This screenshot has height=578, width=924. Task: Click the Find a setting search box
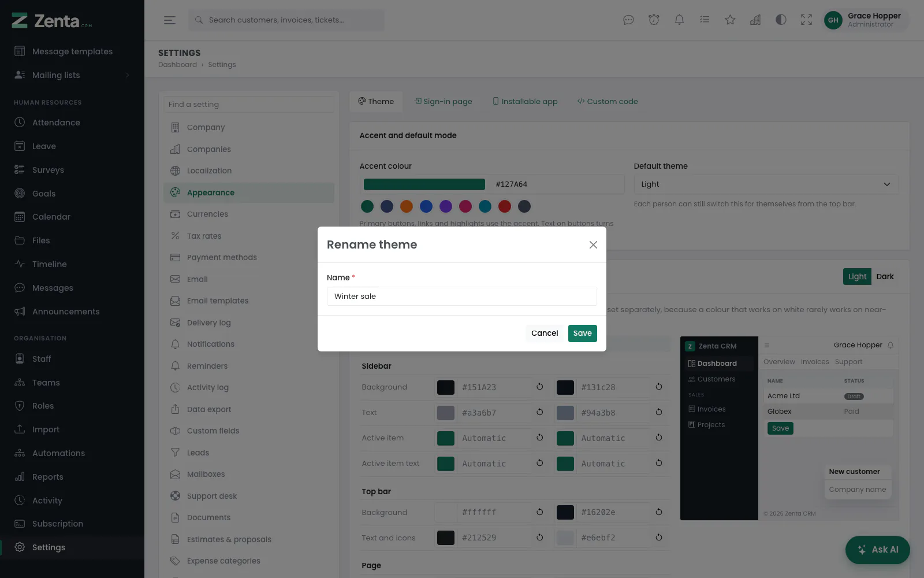coord(249,105)
